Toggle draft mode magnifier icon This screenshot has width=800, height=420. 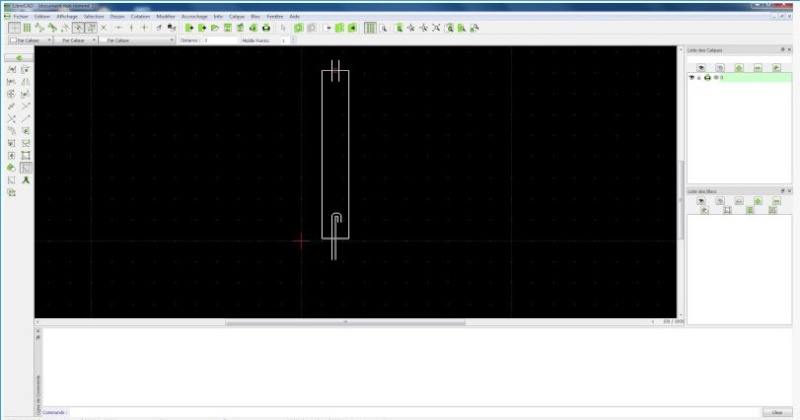[x=383, y=28]
